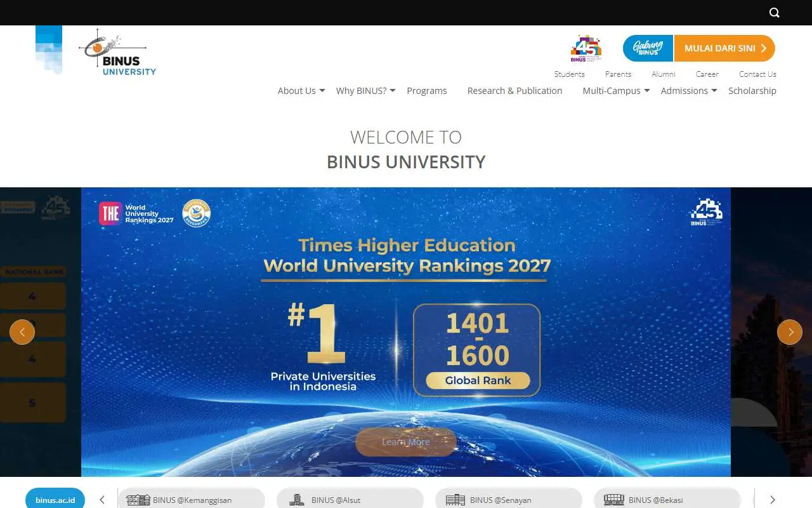Open the Admissions menu
The height and width of the screenshot is (508, 812).
684,91
